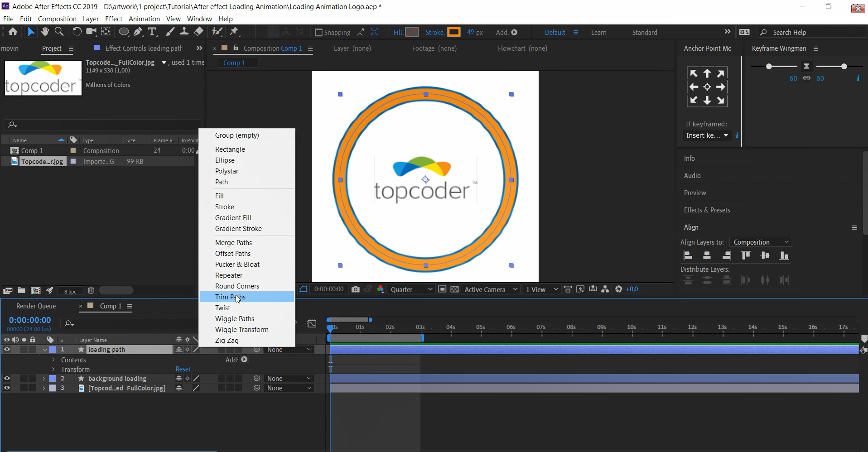
Task: Open the Preview panel
Action: click(x=695, y=192)
